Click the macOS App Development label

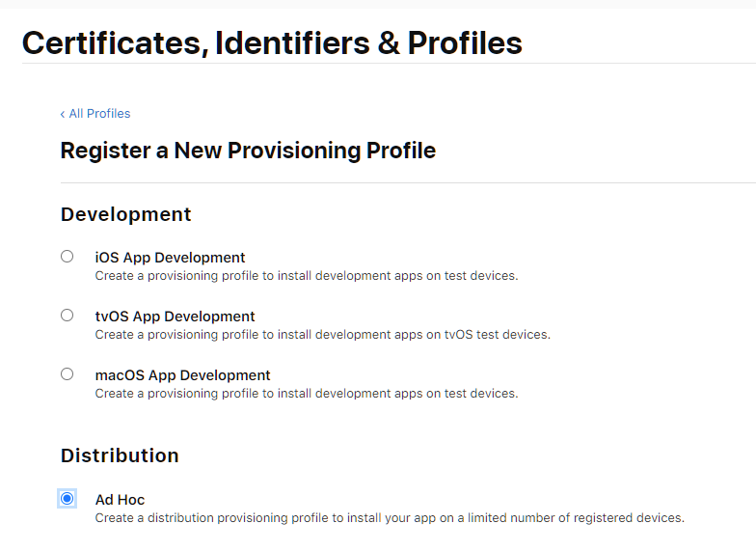(x=182, y=375)
